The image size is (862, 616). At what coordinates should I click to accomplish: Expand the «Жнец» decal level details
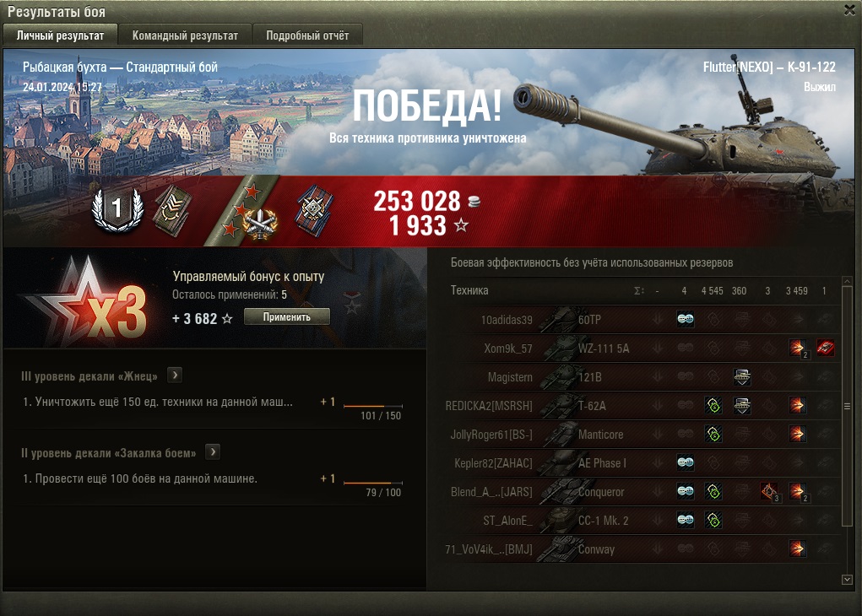coord(175,376)
